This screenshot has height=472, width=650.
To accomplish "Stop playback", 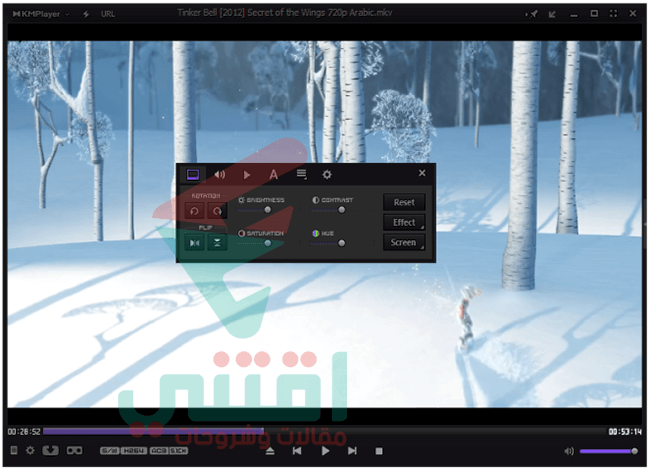I will [379, 451].
